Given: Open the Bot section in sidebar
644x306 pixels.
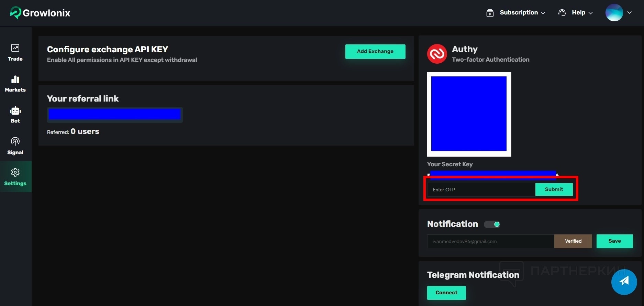Looking at the screenshot, I should [15, 115].
